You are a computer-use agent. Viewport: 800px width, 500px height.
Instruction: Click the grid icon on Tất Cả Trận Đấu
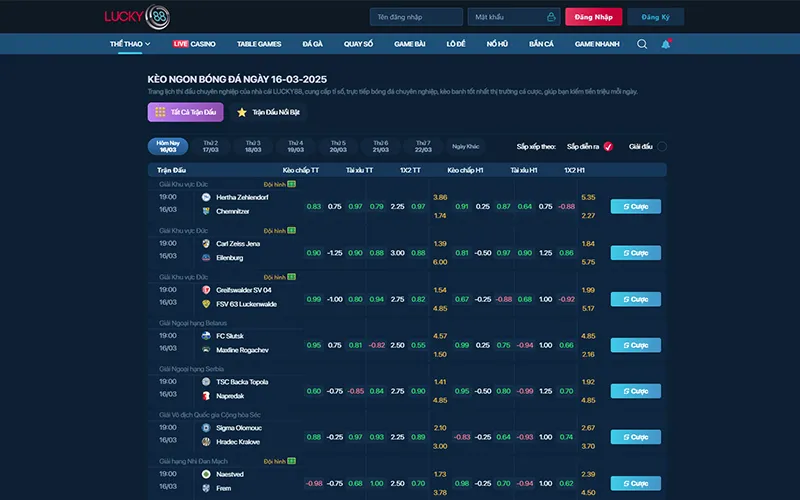click(x=161, y=112)
